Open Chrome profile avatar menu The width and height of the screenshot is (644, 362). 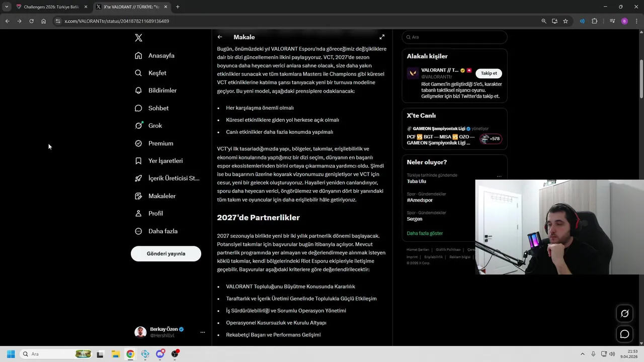624,21
